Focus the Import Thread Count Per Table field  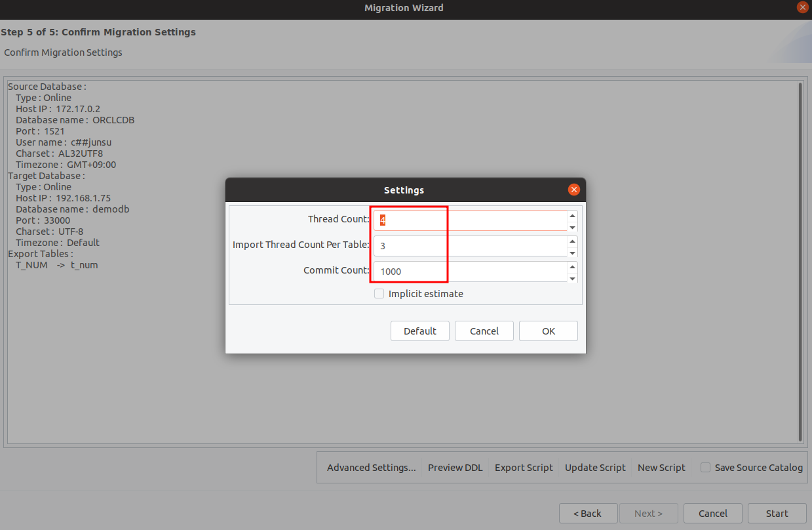tap(469, 246)
